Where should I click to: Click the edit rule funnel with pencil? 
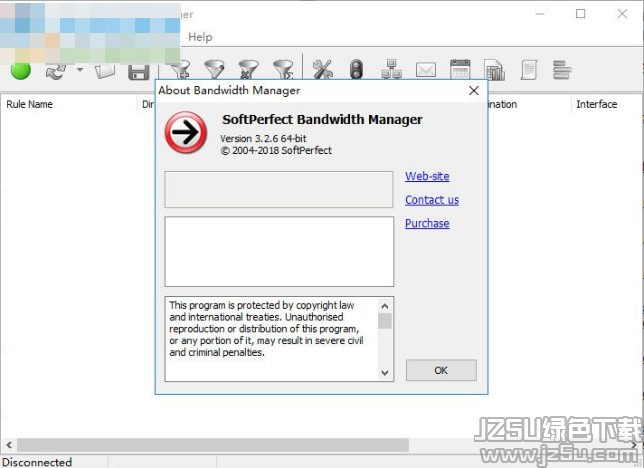click(x=214, y=69)
